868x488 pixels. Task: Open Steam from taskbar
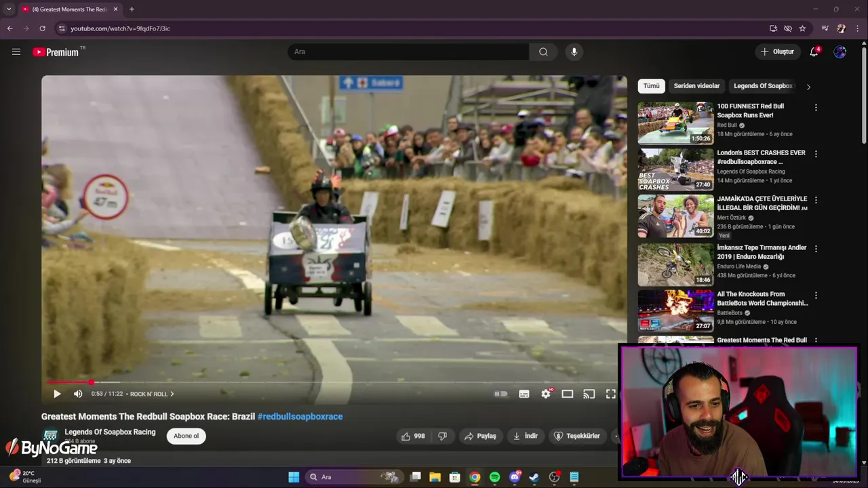tap(534, 477)
